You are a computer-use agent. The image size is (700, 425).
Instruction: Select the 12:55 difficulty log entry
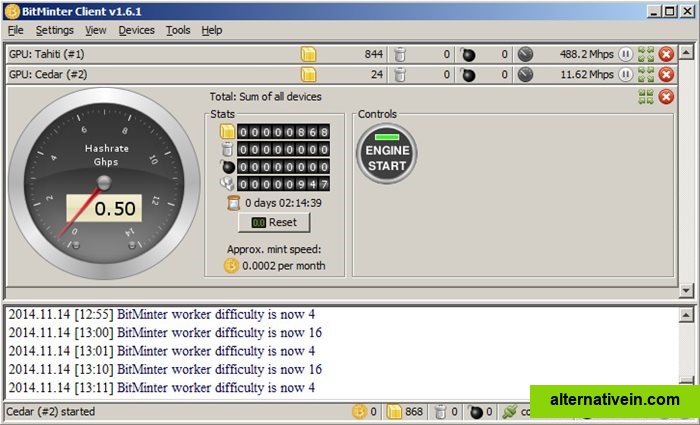click(x=162, y=314)
